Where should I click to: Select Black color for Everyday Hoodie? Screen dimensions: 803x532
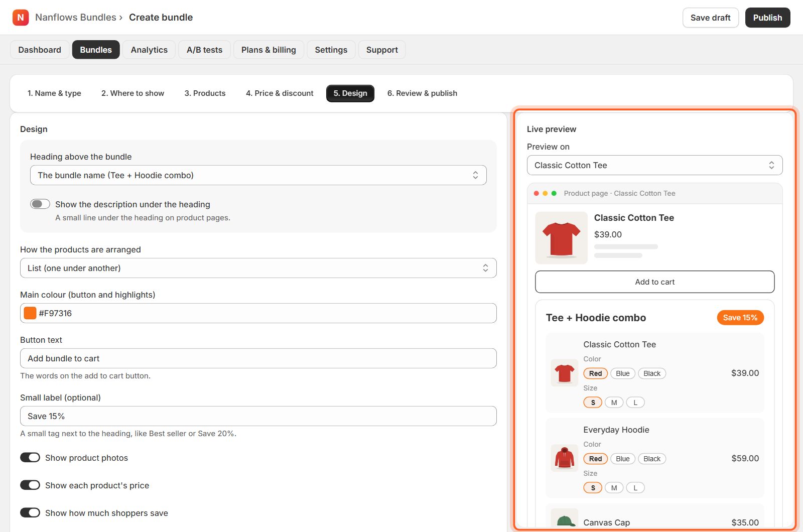[x=652, y=459]
